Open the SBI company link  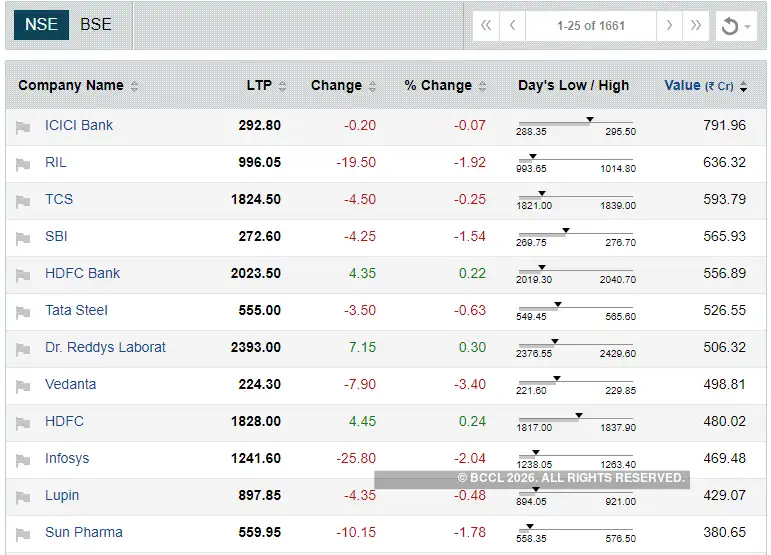56,236
